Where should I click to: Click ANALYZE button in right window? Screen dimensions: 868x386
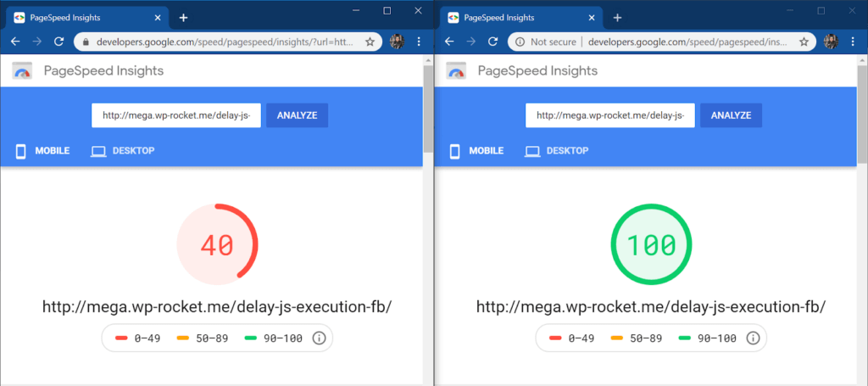[x=732, y=115]
